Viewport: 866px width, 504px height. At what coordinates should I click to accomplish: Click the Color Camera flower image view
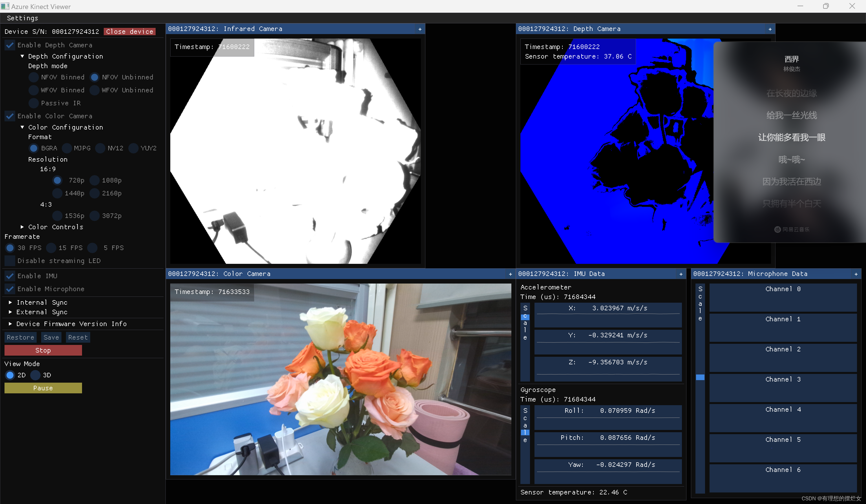point(340,379)
